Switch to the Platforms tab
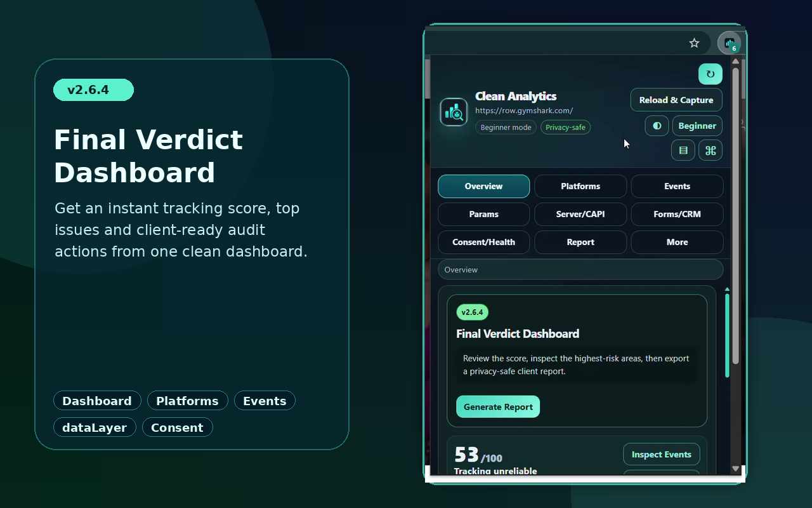The height and width of the screenshot is (508, 812). click(580, 186)
